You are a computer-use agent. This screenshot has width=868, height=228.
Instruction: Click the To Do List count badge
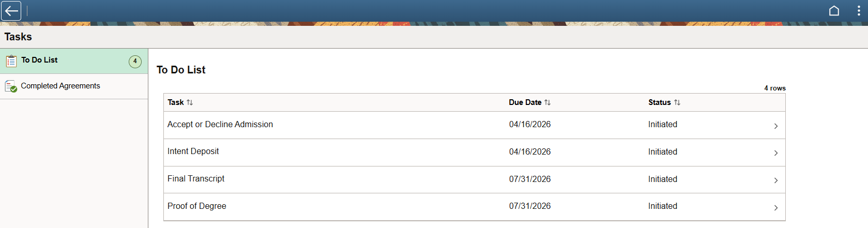(135, 62)
